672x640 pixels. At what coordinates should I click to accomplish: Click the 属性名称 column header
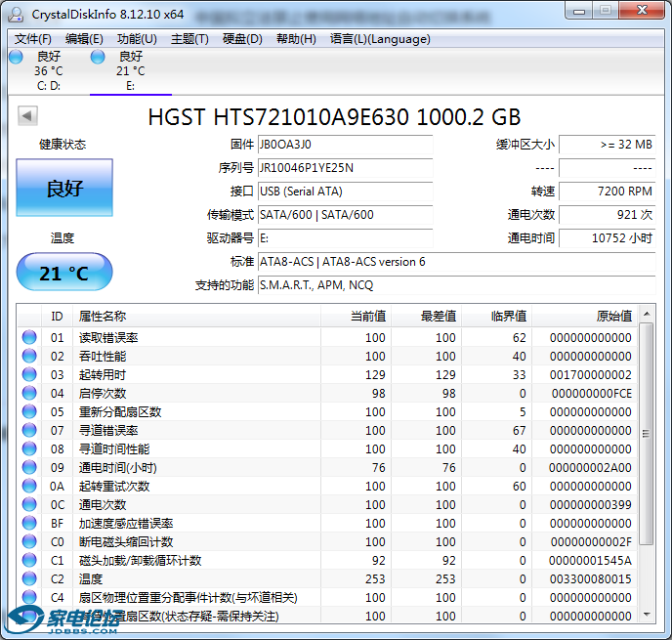[x=196, y=317]
